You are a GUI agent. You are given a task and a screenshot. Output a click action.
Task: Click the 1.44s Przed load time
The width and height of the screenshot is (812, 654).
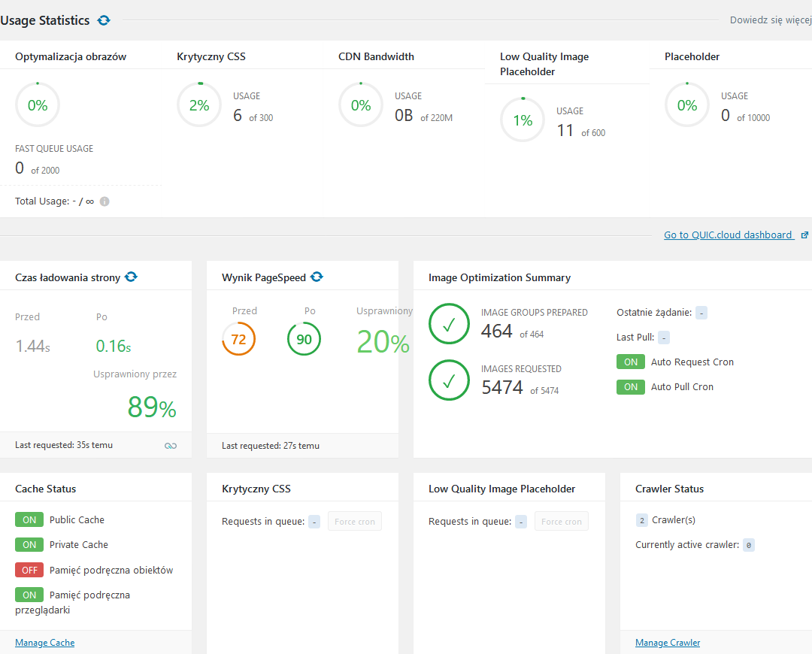coord(32,346)
